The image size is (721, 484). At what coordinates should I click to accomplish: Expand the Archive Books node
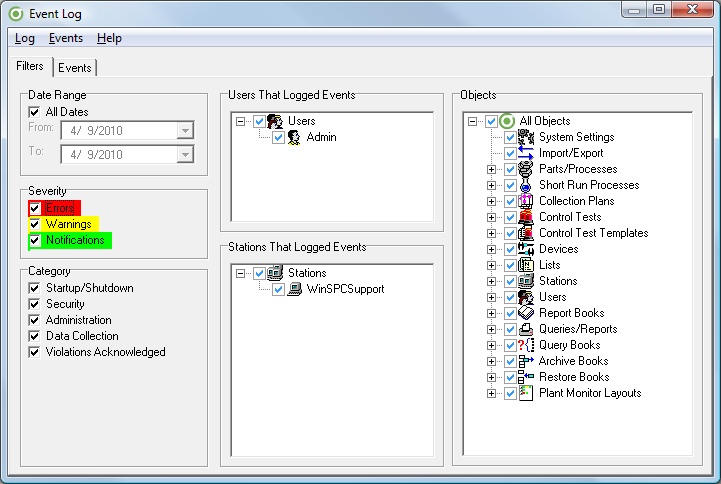point(492,361)
